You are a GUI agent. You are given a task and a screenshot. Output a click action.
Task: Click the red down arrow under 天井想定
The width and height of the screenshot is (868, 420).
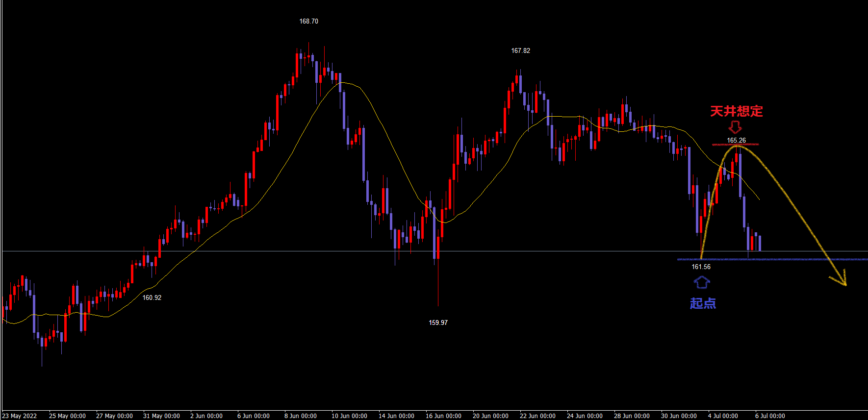735,127
